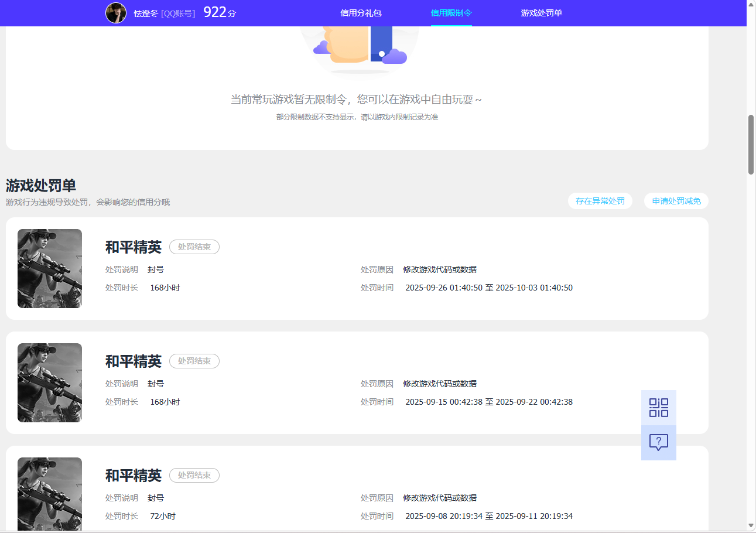Open game thumbnail of 2025-09-26 penalty
The width and height of the screenshot is (756, 533).
[50, 268]
